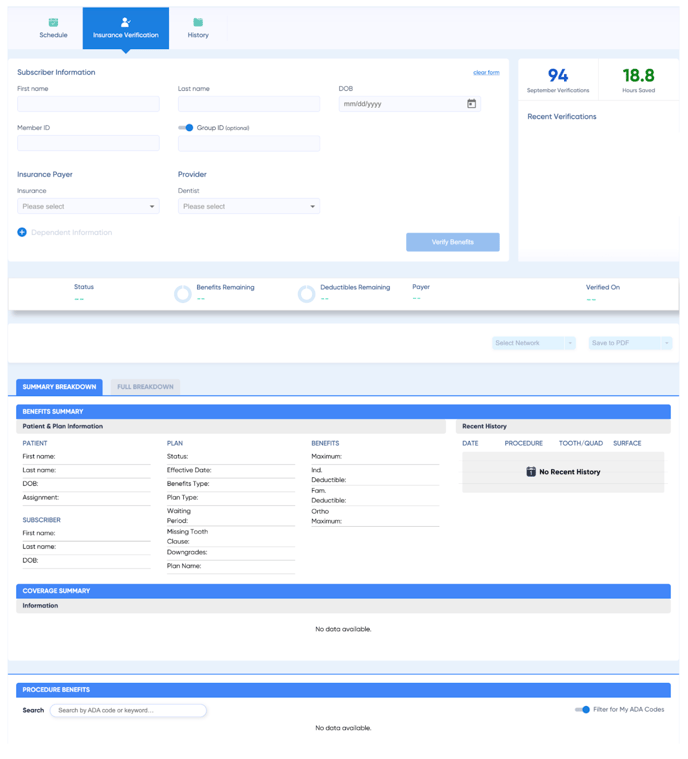Switch to the Full Breakdown tab
This screenshot has width=688, height=759.
(145, 387)
